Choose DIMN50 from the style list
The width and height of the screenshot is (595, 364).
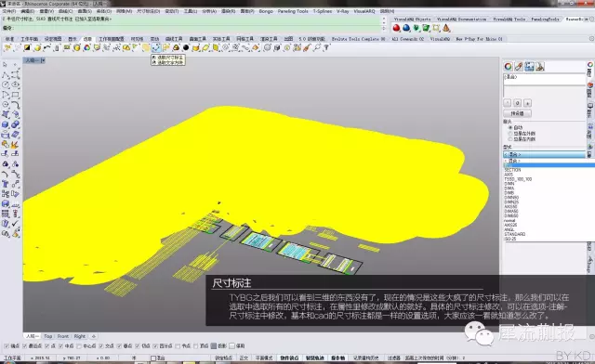(x=511, y=198)
